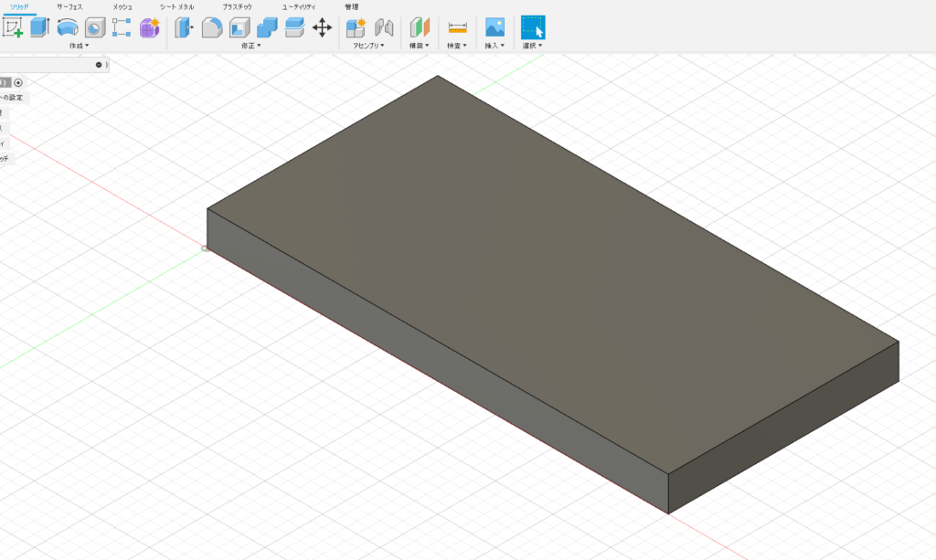936x560 pixels.
Task: Open the 修正 dropdown menu
Action: point(250,46)
